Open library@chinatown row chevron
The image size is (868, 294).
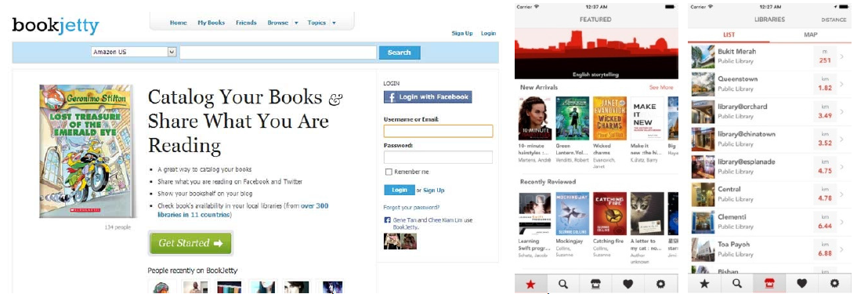(842, 139)
